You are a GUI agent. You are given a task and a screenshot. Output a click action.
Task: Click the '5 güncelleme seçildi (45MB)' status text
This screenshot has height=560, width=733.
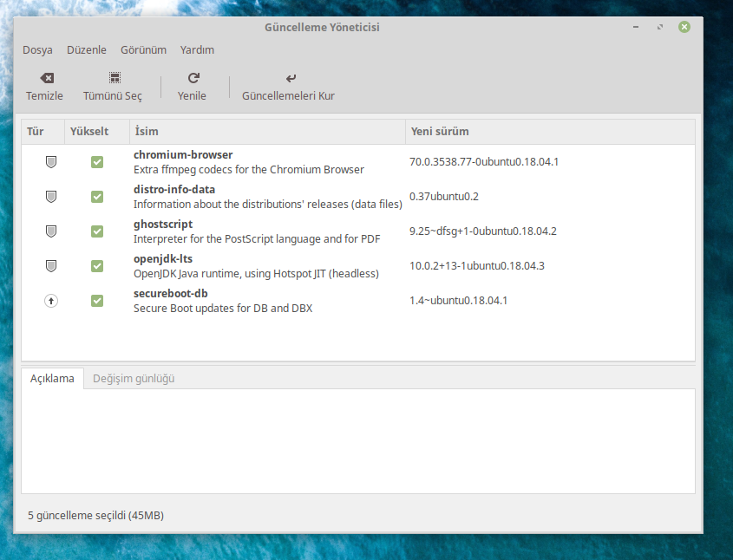tap(95, 516)
